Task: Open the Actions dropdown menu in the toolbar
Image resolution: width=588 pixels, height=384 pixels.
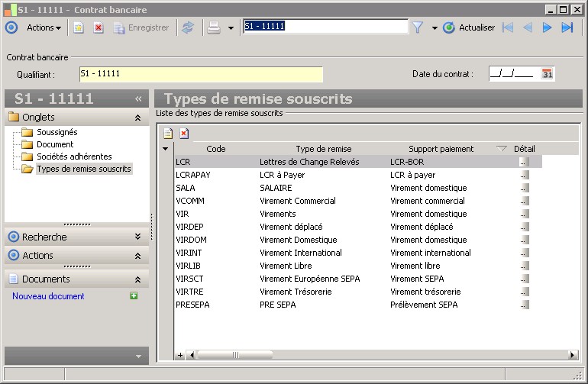Action: [44, 27]
